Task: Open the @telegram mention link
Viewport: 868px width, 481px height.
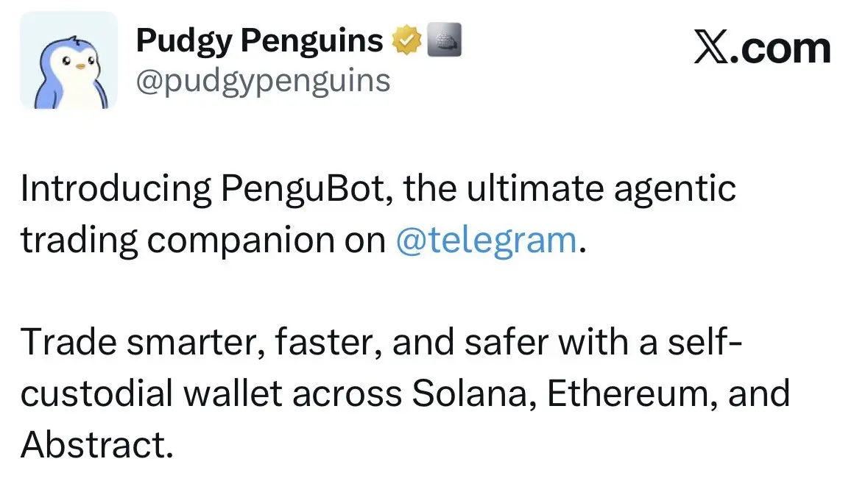Action: [486, 240]
